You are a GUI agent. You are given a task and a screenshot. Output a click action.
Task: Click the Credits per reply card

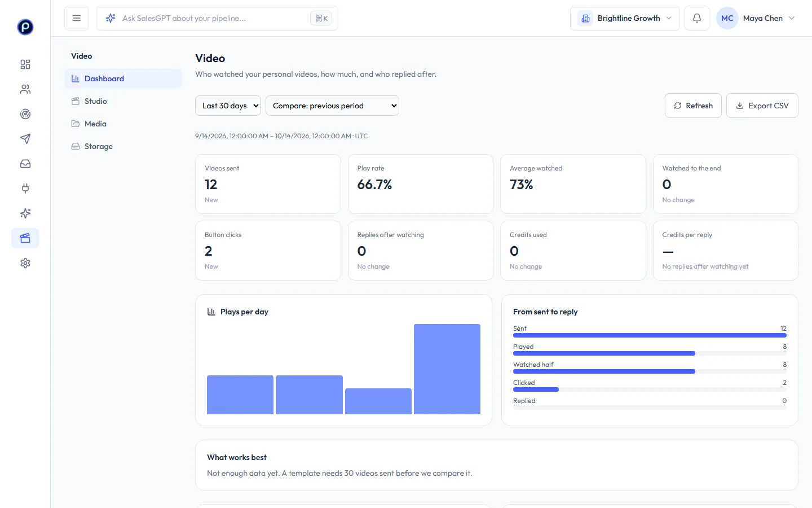pyautogui.click(x=726, y=251)
